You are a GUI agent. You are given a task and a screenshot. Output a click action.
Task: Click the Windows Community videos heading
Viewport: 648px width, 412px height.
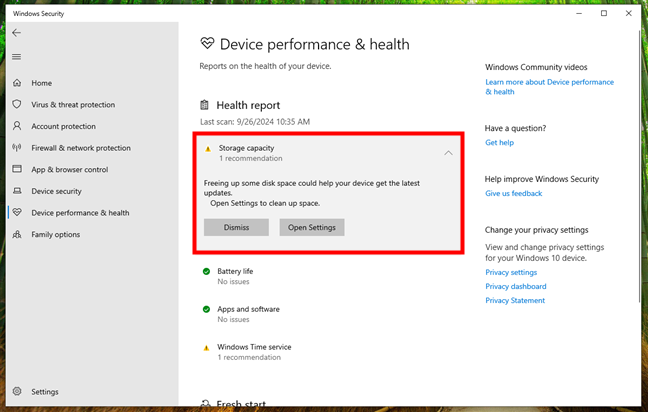click(x=536, y=67)
